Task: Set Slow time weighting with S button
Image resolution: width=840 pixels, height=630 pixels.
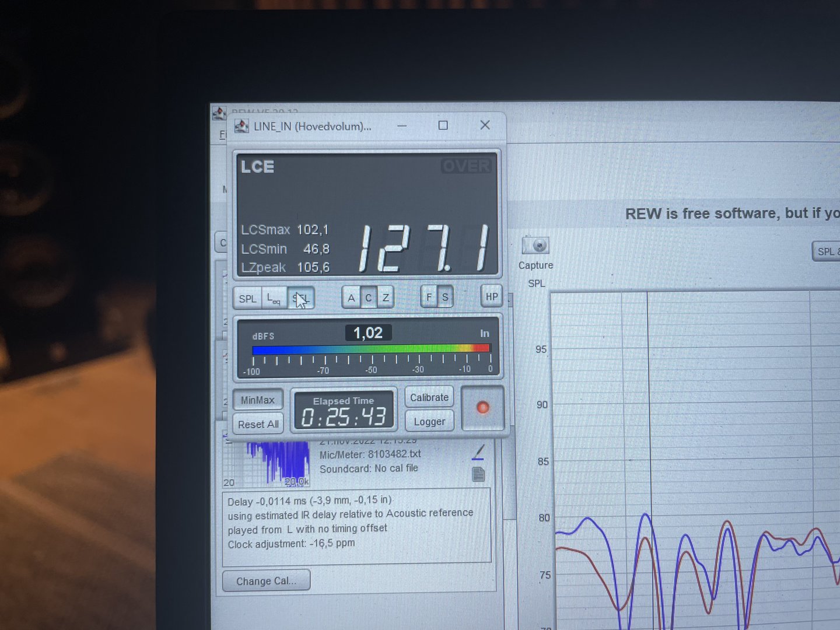Action: pos(445,297)
